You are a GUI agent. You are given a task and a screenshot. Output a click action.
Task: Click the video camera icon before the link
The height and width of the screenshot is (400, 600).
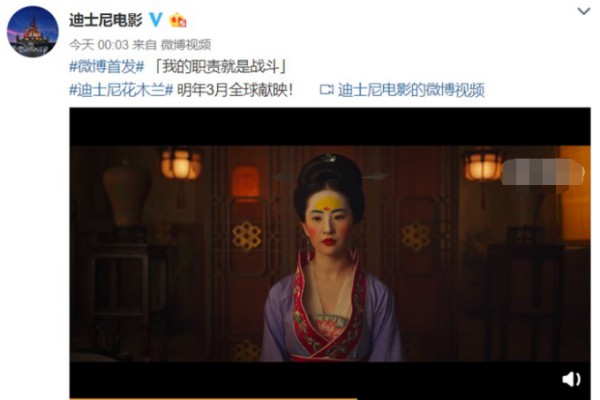click(326, 90)
